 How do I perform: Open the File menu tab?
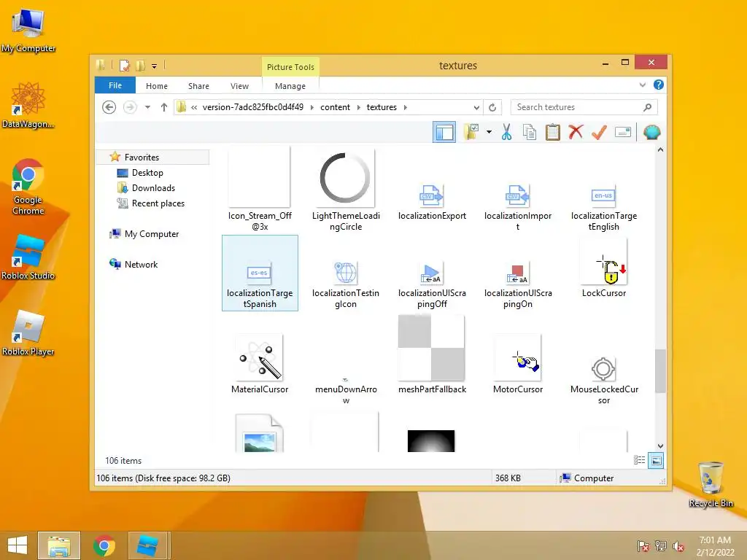click(x=115, y=85)
